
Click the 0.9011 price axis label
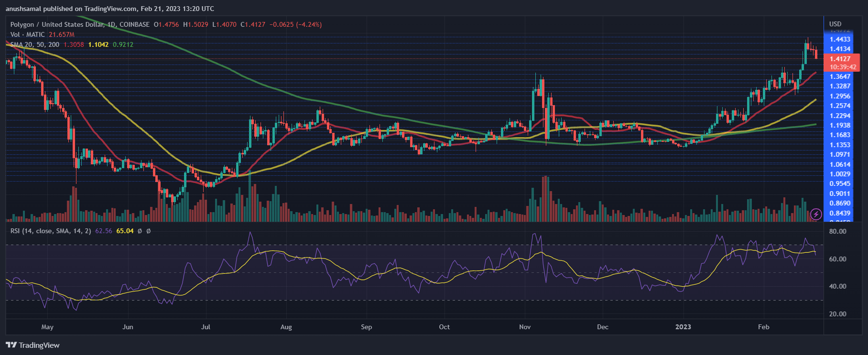coord(840,194)
